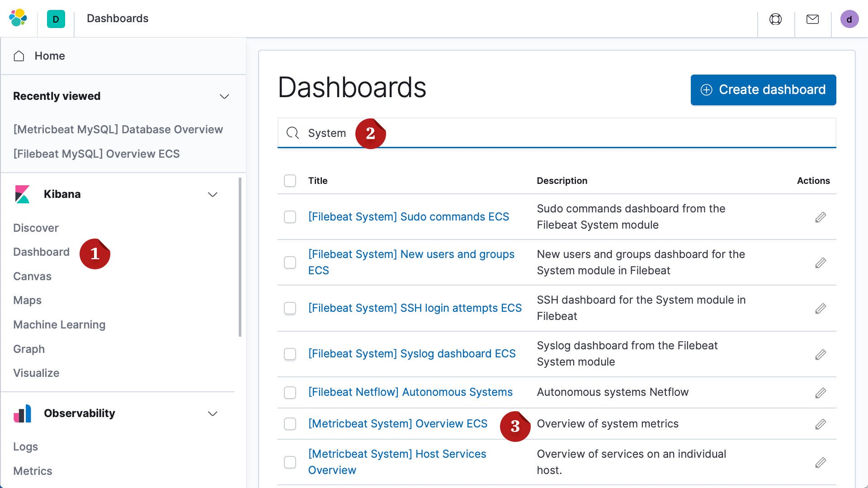Image resolution: width=868 pixels, height=488 pixels.
Task: Edit SSH login attempts dashboard pencil
Action: [821, 309]
